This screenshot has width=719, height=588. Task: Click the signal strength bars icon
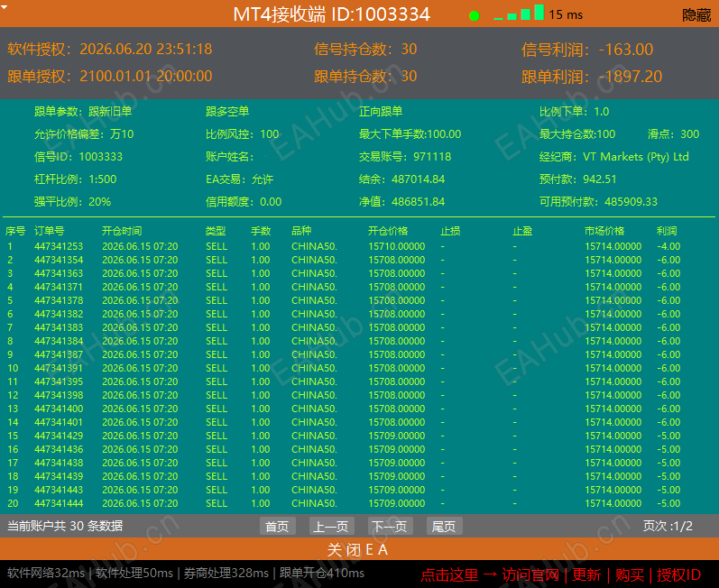(519, 13)
